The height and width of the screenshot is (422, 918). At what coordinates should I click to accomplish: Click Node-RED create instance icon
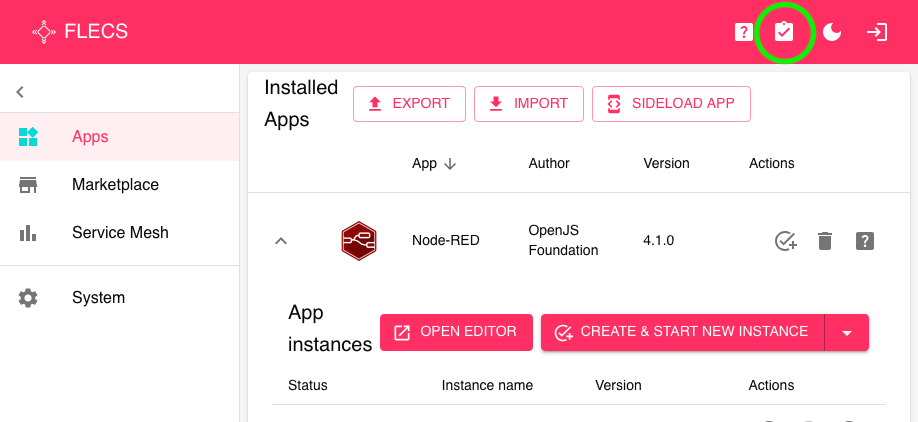[786, 241]
